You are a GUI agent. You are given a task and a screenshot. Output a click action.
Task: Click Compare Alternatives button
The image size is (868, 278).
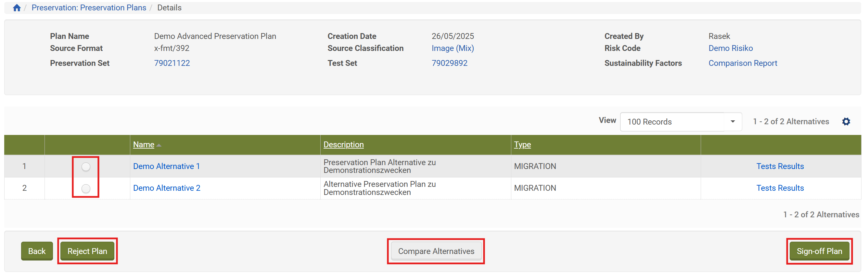tap(436, 251)
